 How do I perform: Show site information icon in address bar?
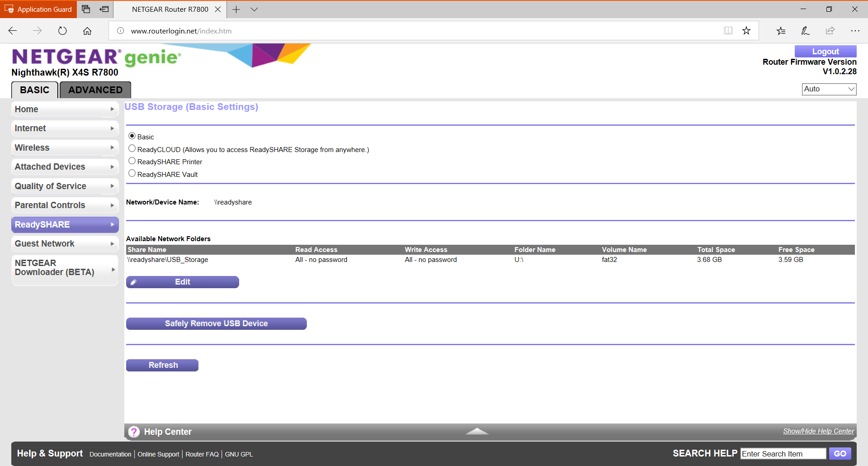[x=120, y=31]
